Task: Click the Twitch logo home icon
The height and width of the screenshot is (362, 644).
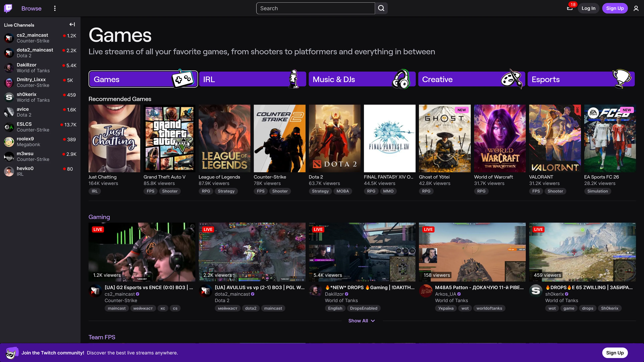Action: (x=8, y=8)
